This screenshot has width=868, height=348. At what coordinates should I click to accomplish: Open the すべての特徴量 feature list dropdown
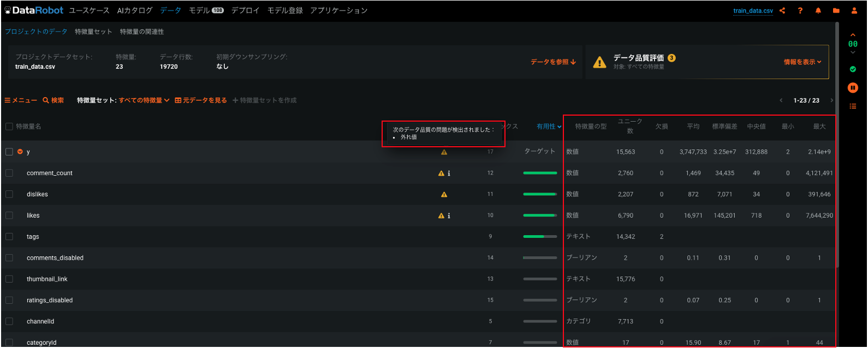(144, 100)
